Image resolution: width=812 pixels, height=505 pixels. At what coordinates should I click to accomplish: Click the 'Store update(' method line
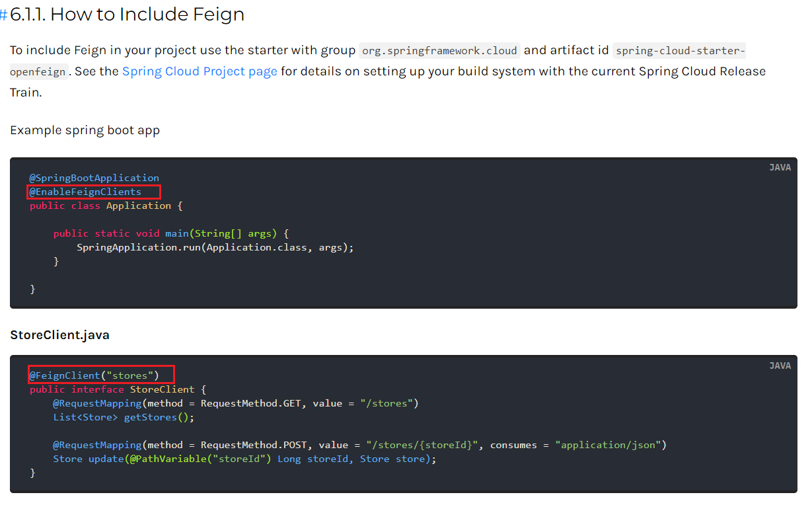[x=245, y=459]
